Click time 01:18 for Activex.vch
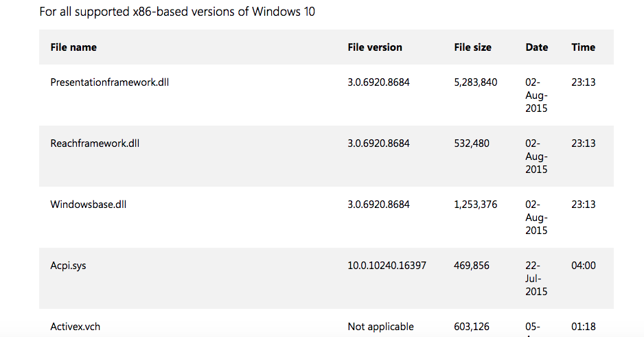This screenshot has height=337, width=644. point(583,327)
